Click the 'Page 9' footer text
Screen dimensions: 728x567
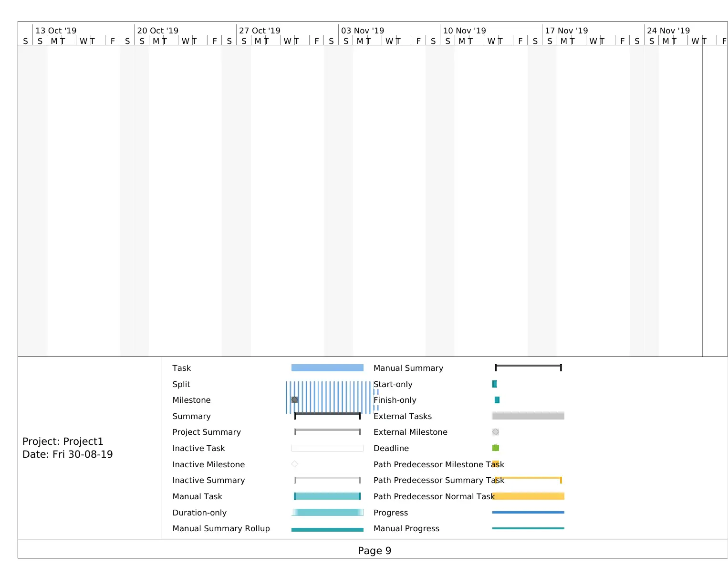pos(374,551)
